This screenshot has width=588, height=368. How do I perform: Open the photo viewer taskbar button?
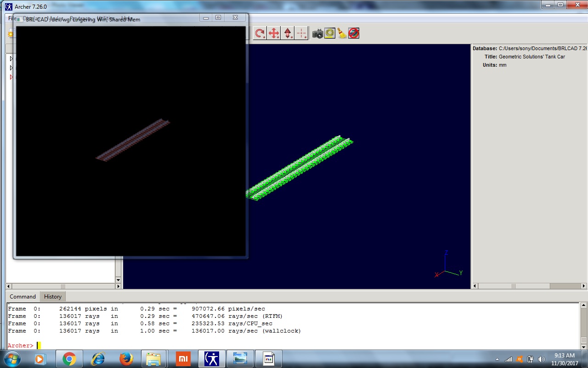(240, 359)
